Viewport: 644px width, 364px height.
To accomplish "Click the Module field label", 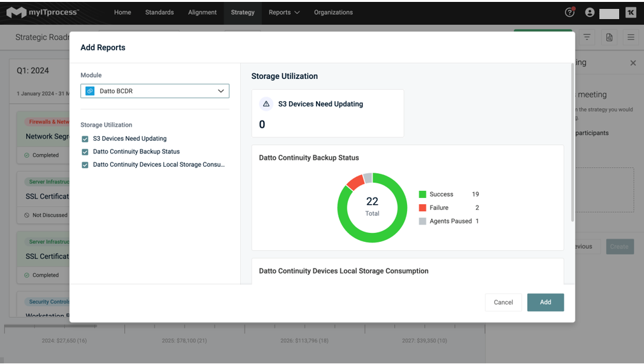I will click(x=90, y=75).
